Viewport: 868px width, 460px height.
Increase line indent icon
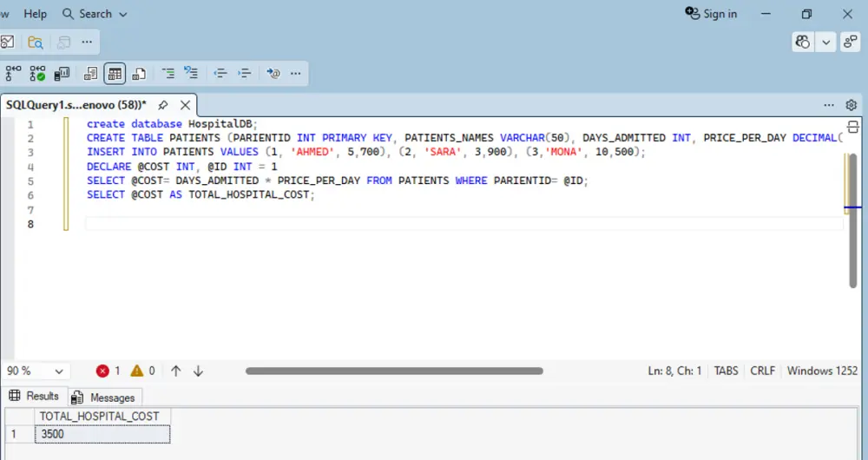[x=244, y=73]
